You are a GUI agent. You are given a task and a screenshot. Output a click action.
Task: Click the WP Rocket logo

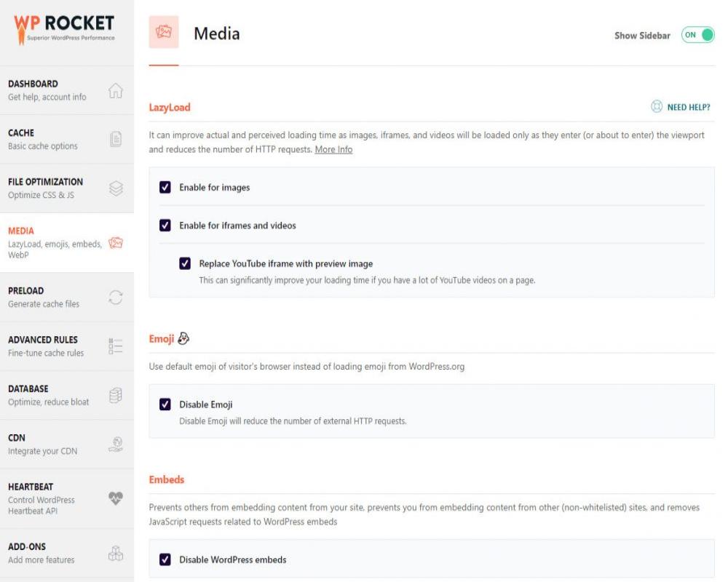pyautogui.click(x=64, y=28)
